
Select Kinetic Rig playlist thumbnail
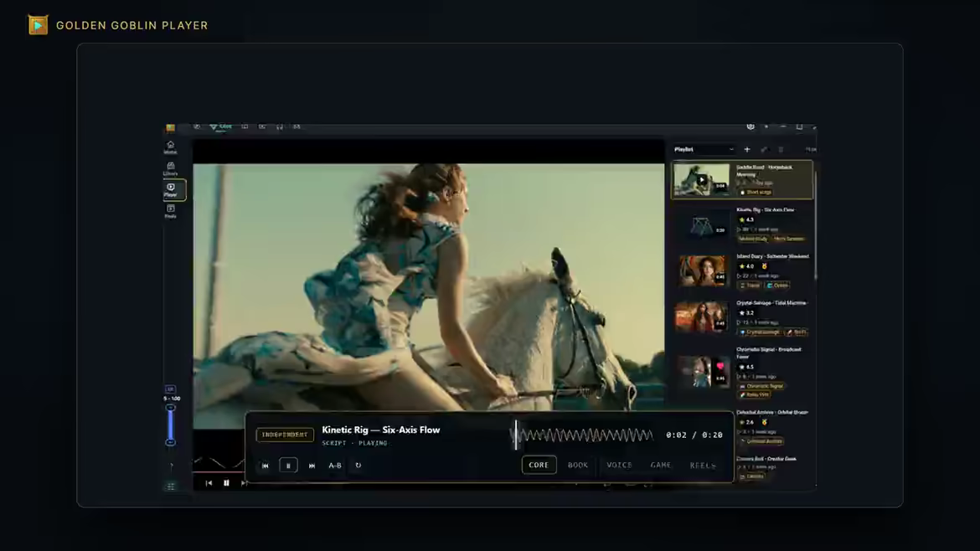pyautogui.click(x=701, y=224)
